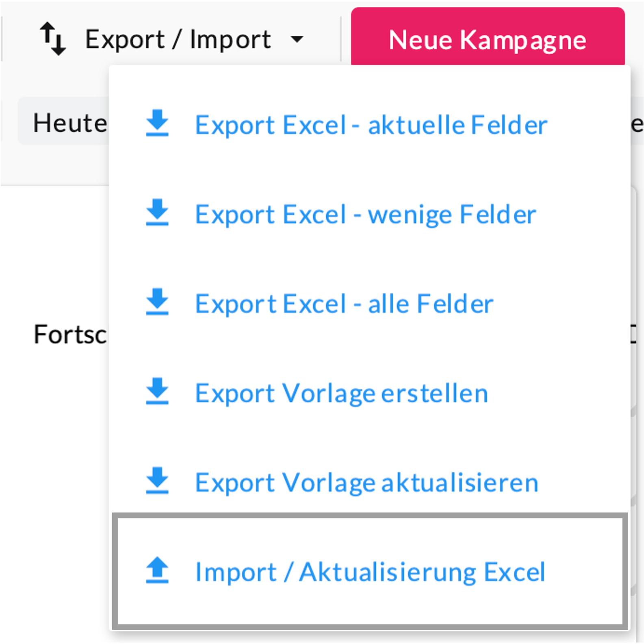Create a new campaign with Neue Kampagne

(x=488, y=39)
